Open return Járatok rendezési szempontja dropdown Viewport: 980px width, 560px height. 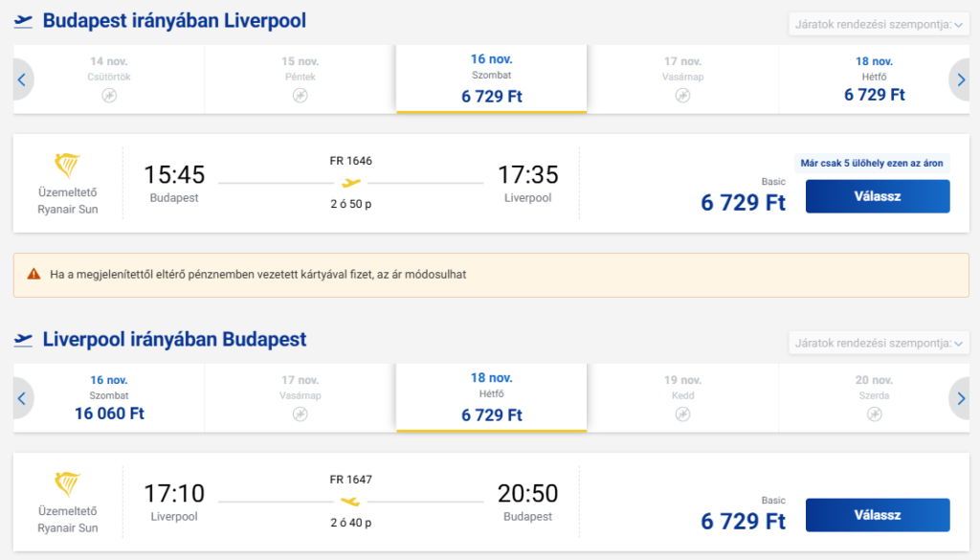point(879,343)
